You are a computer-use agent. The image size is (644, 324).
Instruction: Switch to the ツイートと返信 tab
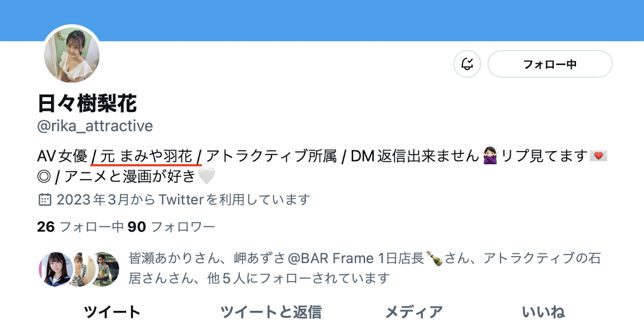[x=271, y=312]
